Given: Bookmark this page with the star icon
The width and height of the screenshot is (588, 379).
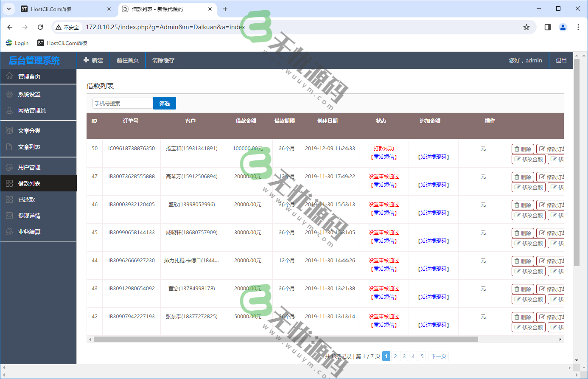Looking at the screenshot, I should (x=526, y=27).
